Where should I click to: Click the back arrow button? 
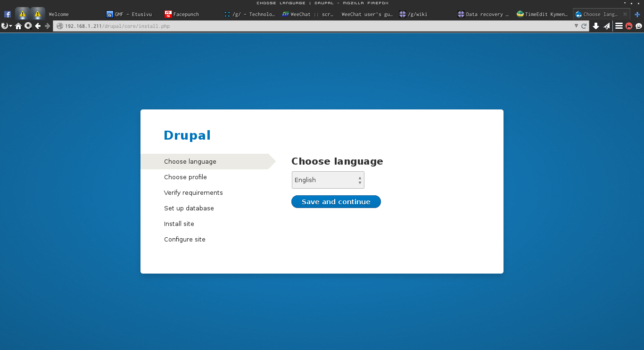pyautogui.click(x=38, y=26)
